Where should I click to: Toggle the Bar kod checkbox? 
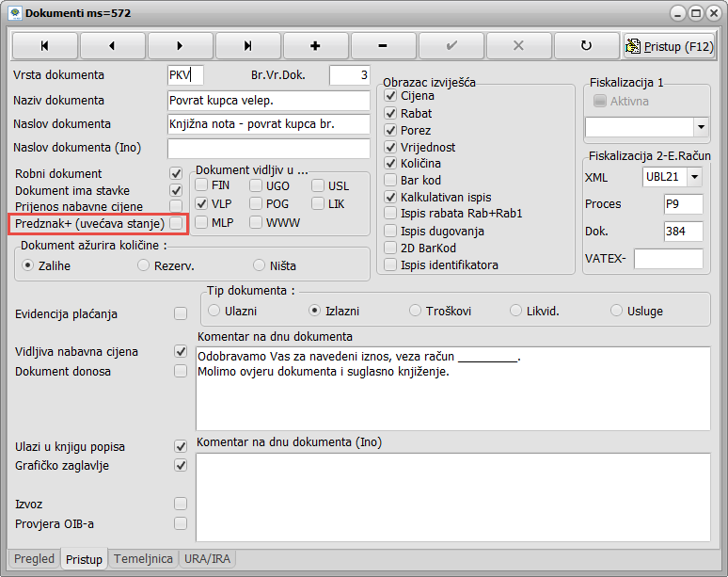[391, 181]
